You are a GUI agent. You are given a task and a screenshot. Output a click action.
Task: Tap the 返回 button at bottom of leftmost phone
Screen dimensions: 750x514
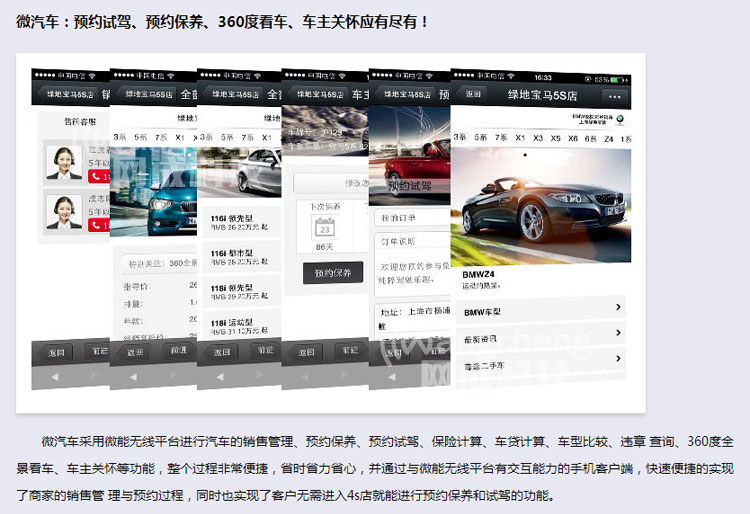56,352
